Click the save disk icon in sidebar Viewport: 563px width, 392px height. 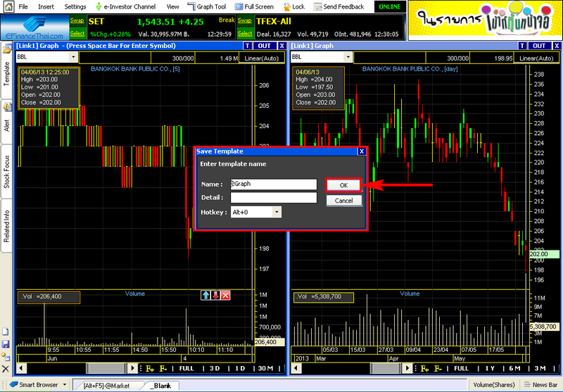coord(6,344)
